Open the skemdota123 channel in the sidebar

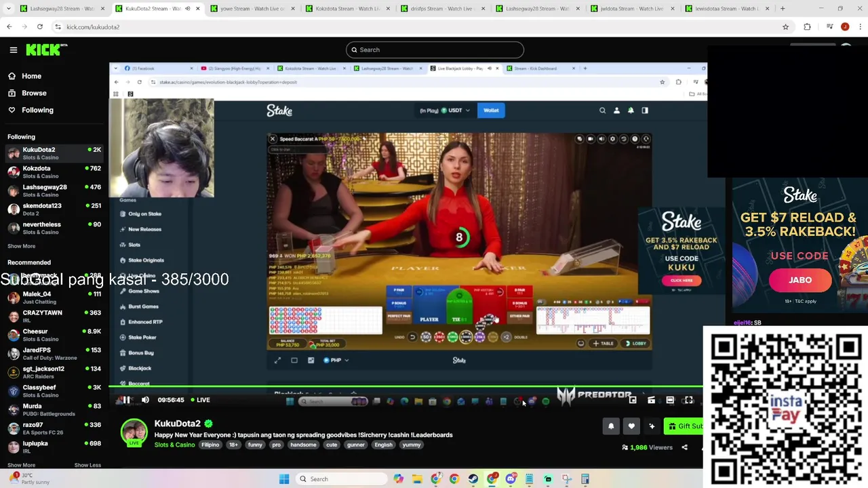pos(54,209)
